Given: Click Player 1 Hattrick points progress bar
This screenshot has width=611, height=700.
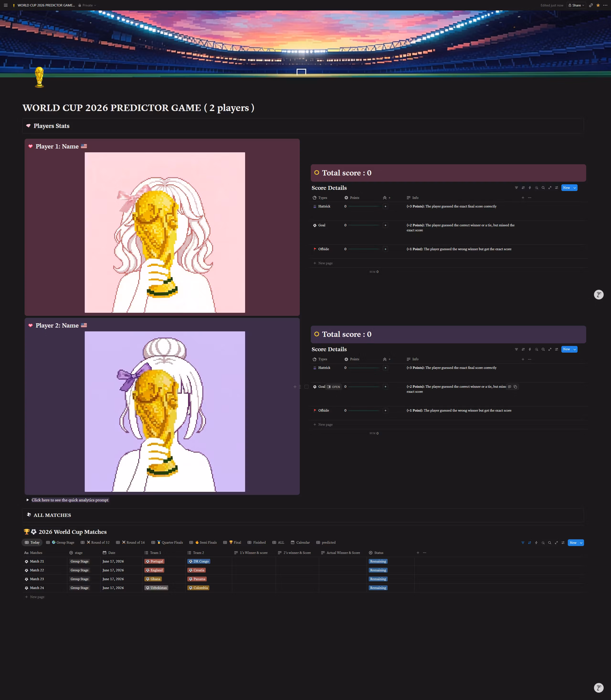Looking at the screenshot, I should (364, 206).
